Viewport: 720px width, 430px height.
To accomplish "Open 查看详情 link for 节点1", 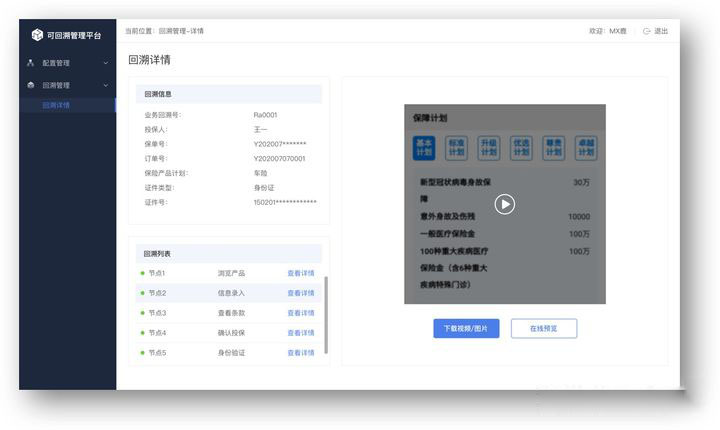I will pyautogui.click(x=300, y=273).
